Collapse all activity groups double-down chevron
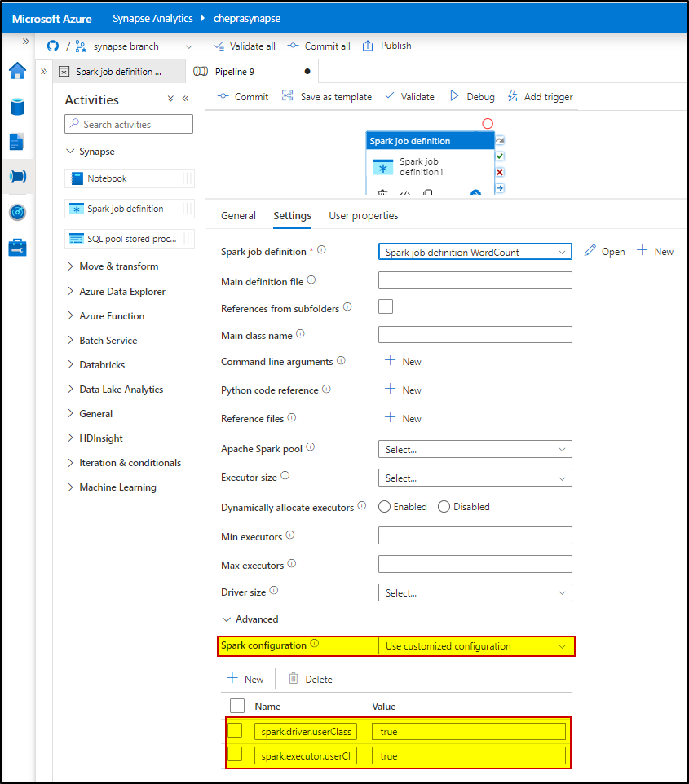Image resolution: width=689 pixels, height=784 pixels. pyautogui.click(x=170, y=99)
